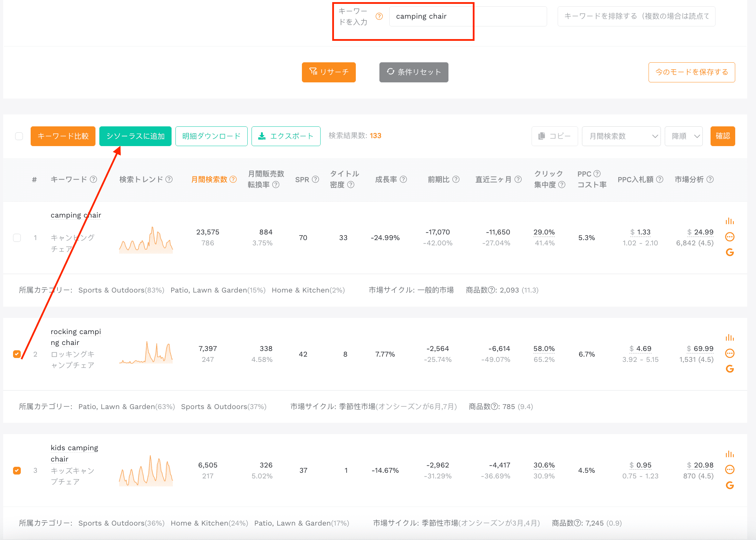Image resolution: width=756 pixels, height=540 pixels.
Task: Uncheck the rocking camping chair row checkbox
Action: [17, 354]
